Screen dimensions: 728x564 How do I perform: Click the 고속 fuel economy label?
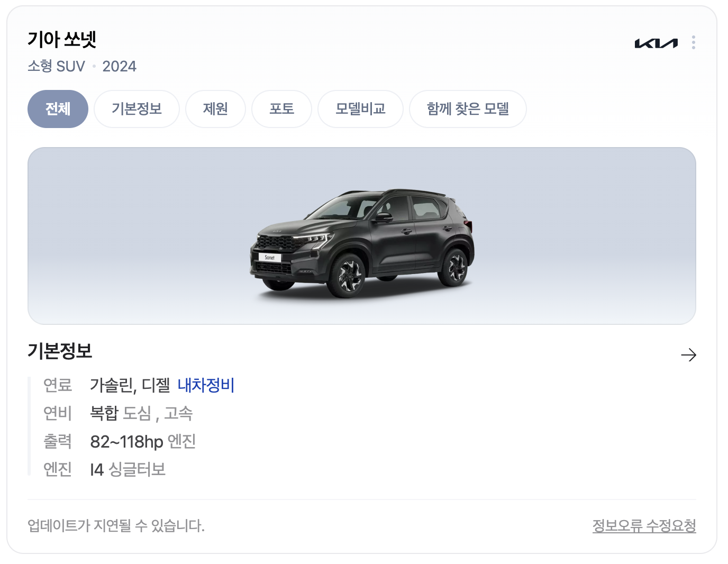point(178,413)
